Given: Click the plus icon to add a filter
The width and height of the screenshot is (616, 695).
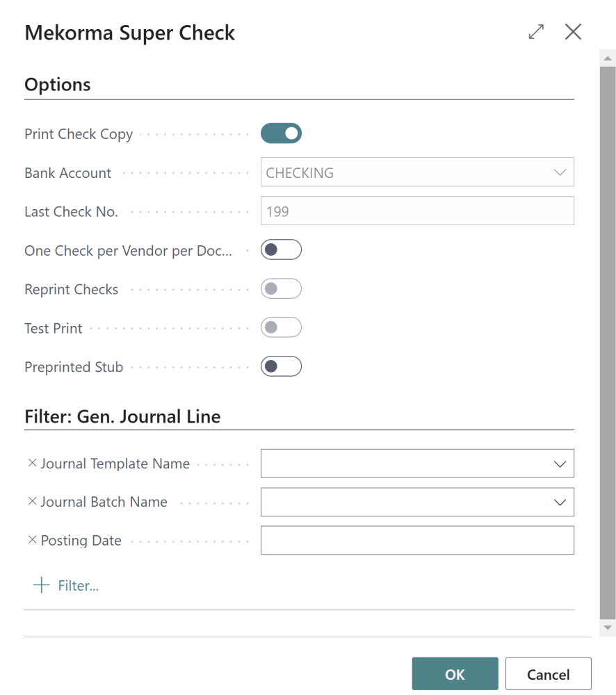Looking at the screenshot, I should pyautogui.click(x=42, y=584).
